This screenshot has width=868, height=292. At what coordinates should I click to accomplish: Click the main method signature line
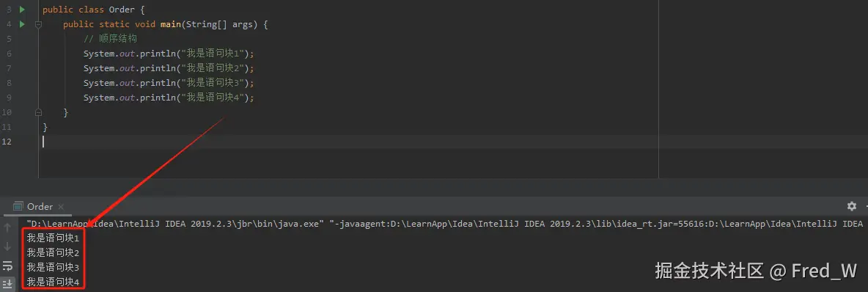[166, 24]
